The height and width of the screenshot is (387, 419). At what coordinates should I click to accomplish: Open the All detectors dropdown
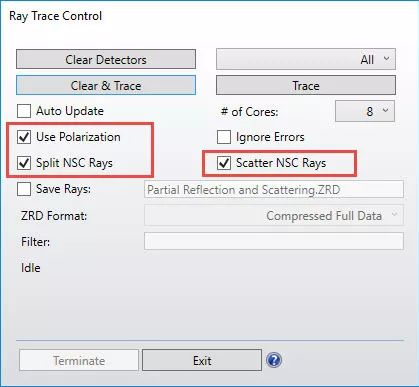(306, 59)
